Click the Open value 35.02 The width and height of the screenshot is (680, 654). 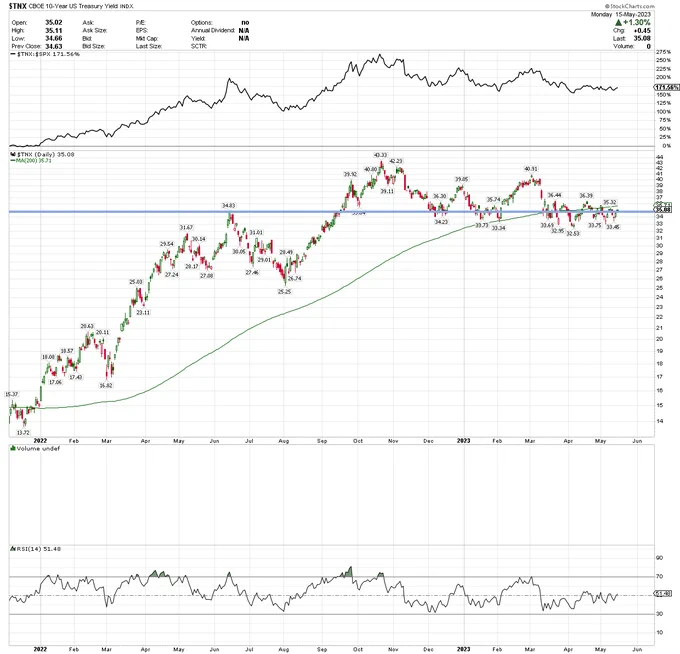point(54,22)
